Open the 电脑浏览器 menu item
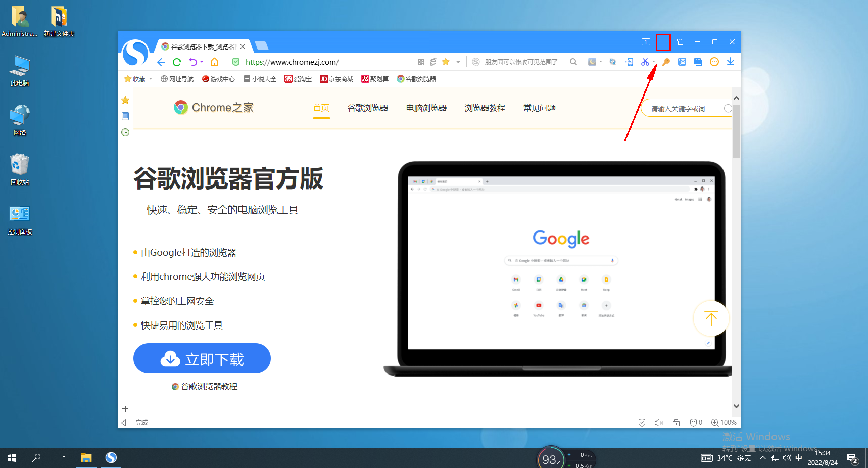The width and height of the screenshot is (868, 468). (426, 108)
